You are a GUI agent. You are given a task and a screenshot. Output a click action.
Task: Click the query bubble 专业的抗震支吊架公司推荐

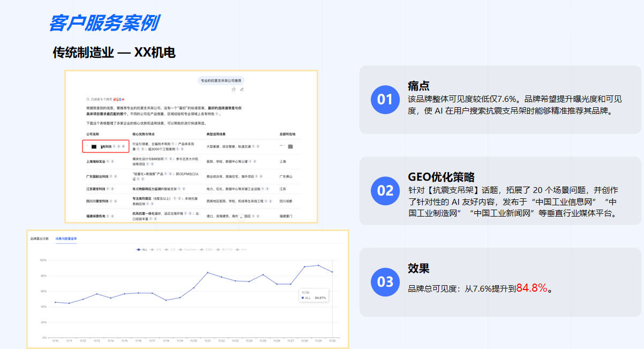point(221,81)
